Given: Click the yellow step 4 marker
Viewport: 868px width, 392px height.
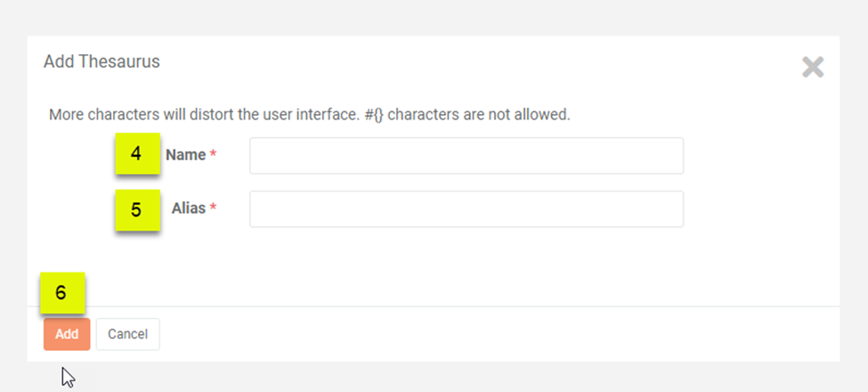Looking at the screenshot, I should [x=136, y=154].
